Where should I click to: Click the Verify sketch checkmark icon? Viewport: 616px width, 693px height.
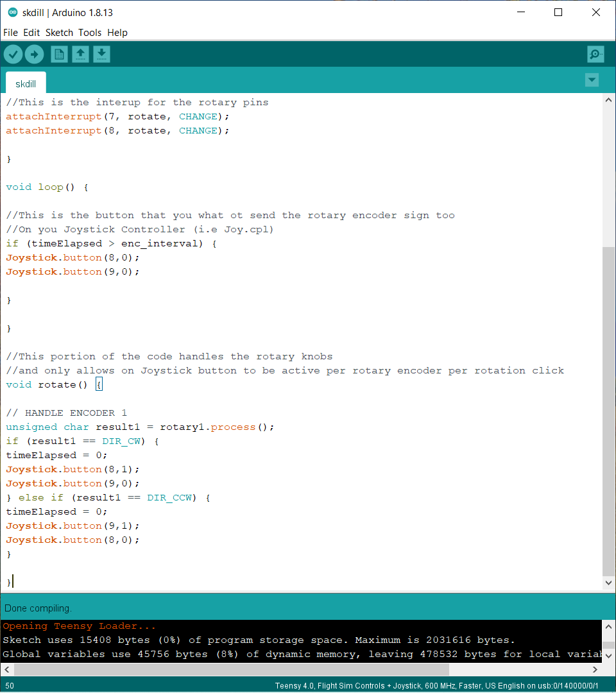pos(13,55)
